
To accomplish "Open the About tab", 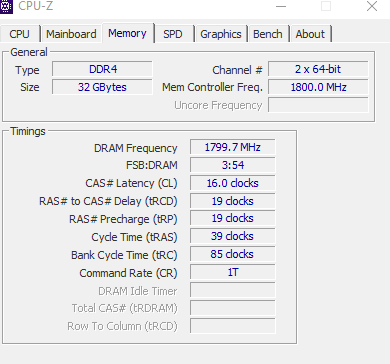I will pyautogui.click(x=310, y=34).
